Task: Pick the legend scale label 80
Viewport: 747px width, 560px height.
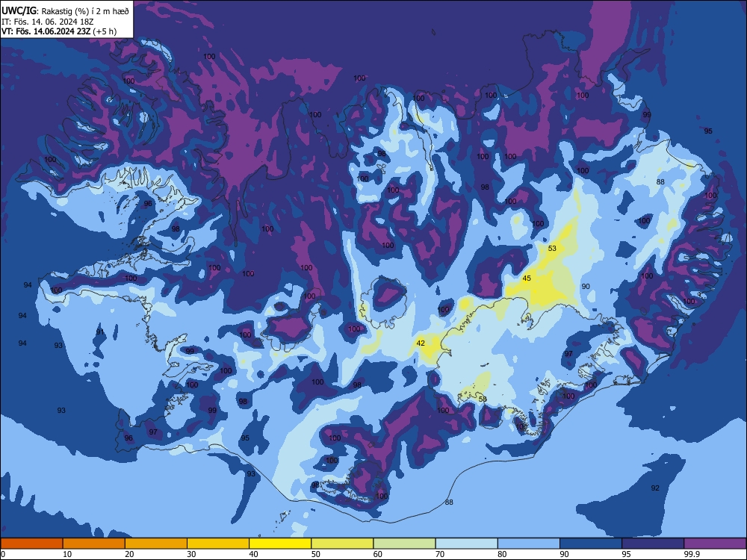Action: click(x=502, y=554)
